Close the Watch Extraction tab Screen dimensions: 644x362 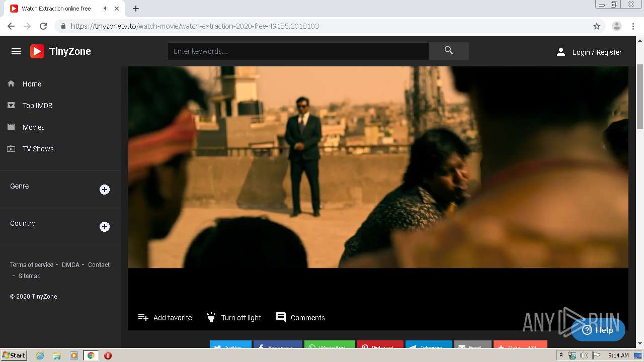pos(117,9)
